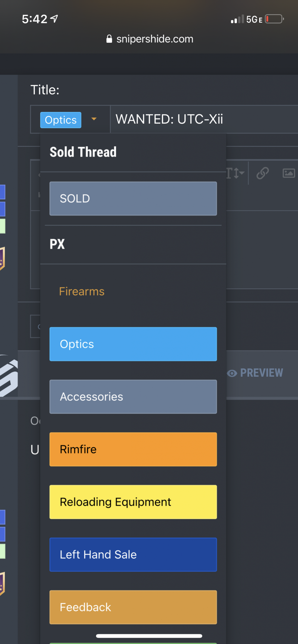This screenshot has width=298, height=644.
Task: Click the eye icon next to PREVIEW
Action: click(232, 373)
